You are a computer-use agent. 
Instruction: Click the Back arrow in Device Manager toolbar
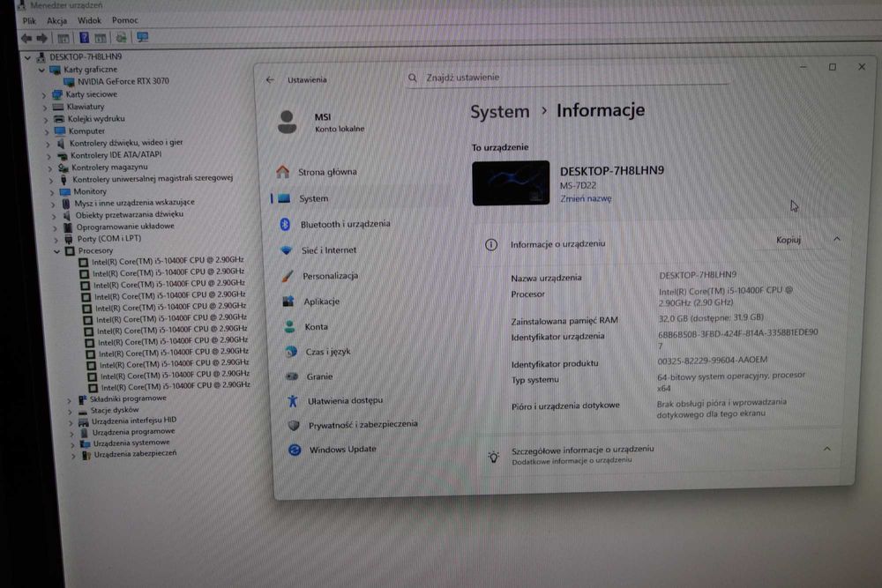(26, 38)
